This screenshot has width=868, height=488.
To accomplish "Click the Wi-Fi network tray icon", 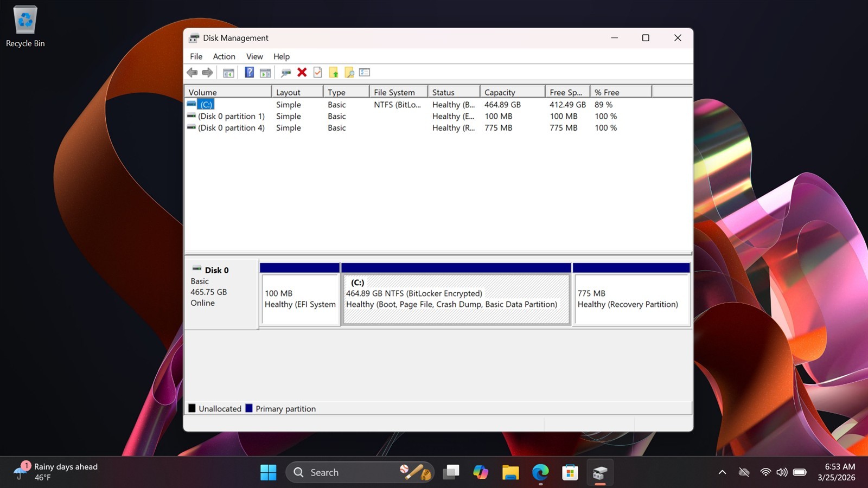I will click(x=765, y=472).
